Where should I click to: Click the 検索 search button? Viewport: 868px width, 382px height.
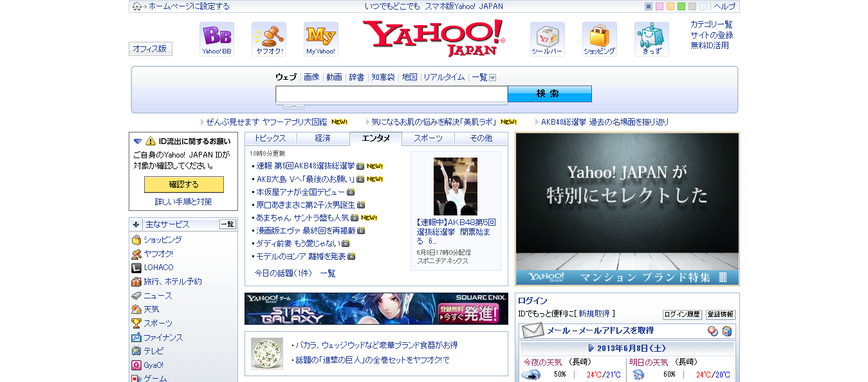pos(549,94)
